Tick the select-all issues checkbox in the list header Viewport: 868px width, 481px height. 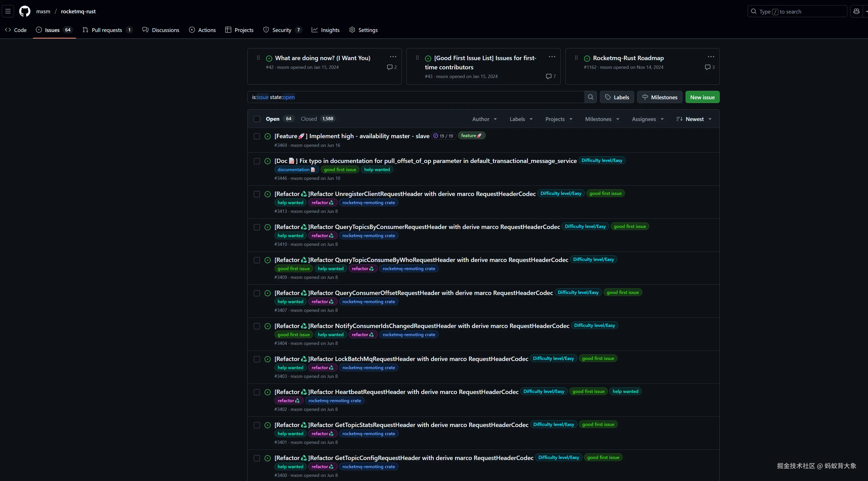[257, 119]
